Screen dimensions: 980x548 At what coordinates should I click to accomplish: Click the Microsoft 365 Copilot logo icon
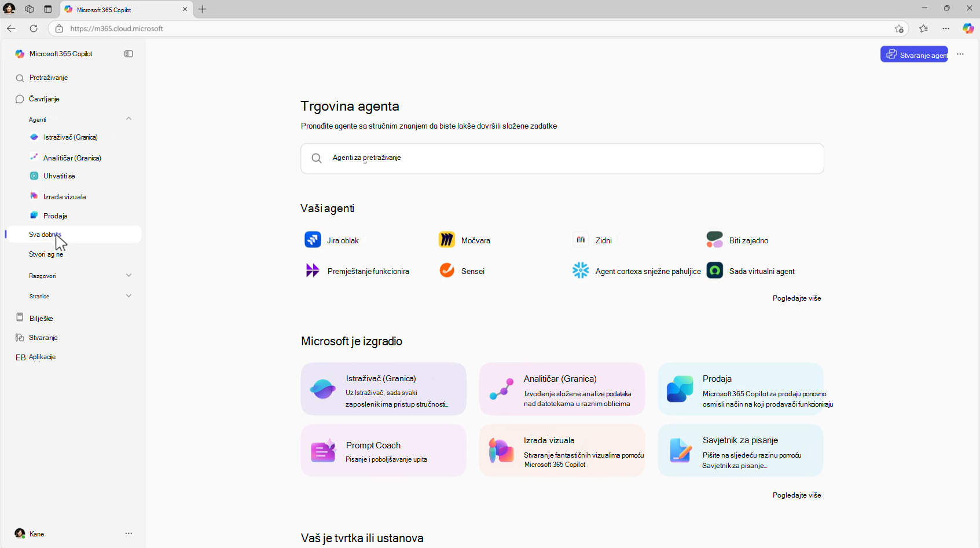[x=20, y=54]
